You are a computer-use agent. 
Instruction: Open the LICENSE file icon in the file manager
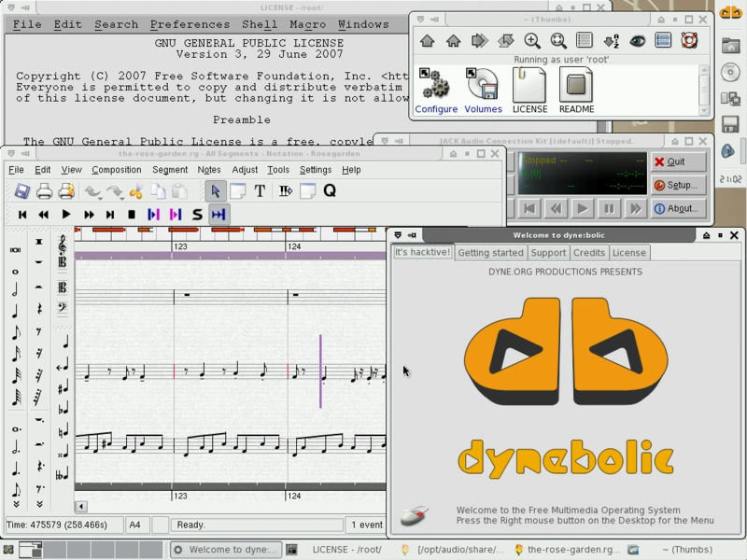tap(529, 89)
